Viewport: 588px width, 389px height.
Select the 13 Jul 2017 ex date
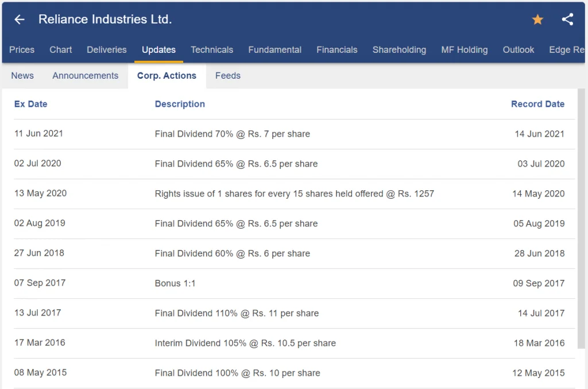pyautogui.click(x=37, y=313)
